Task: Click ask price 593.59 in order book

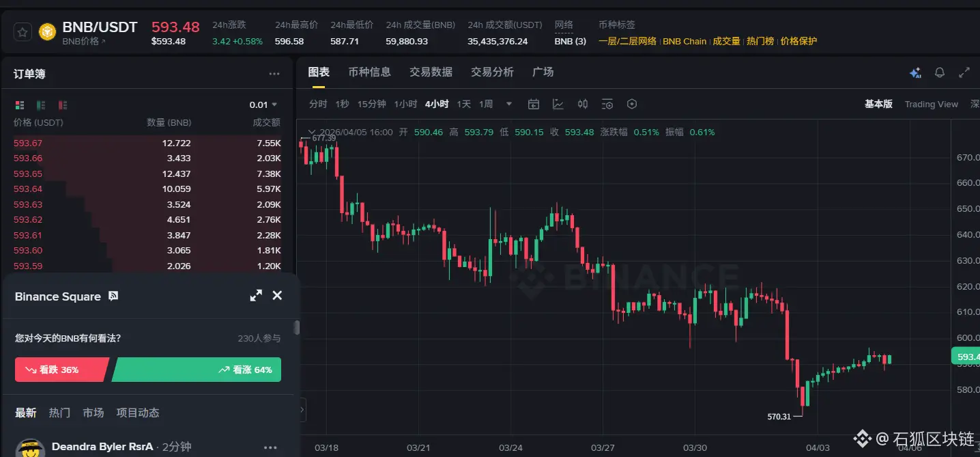Action: pos(28,266)
